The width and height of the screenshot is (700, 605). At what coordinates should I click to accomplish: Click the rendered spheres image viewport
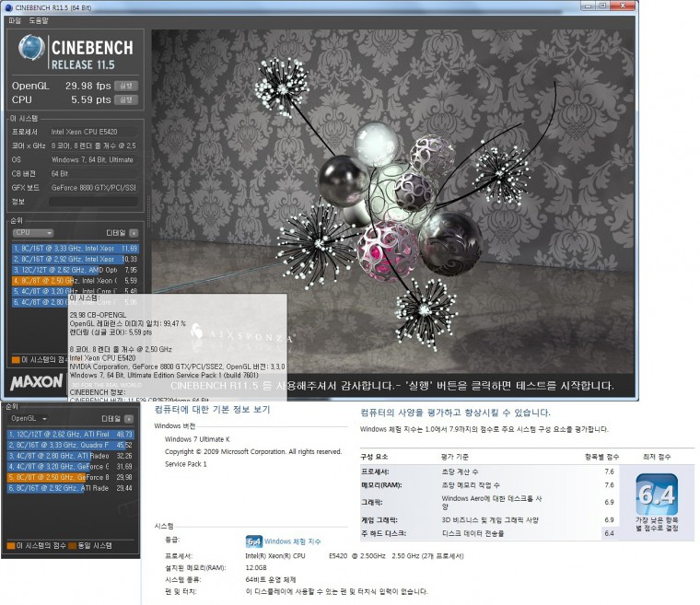393,201
